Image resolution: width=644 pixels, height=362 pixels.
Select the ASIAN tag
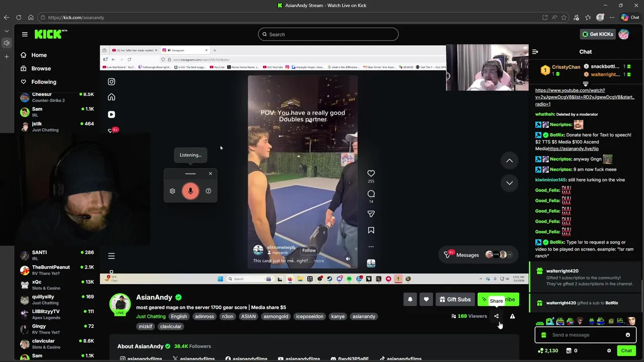pyautogui.click(x=248, y=317)
